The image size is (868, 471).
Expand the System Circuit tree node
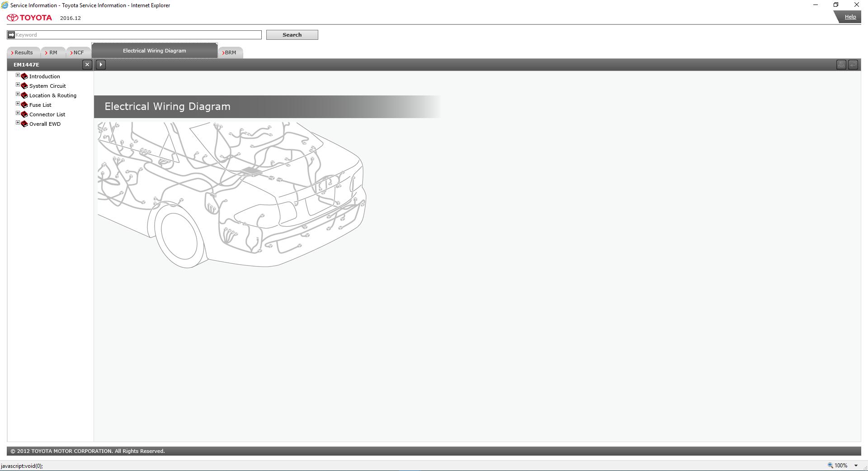tap(18, 85)
